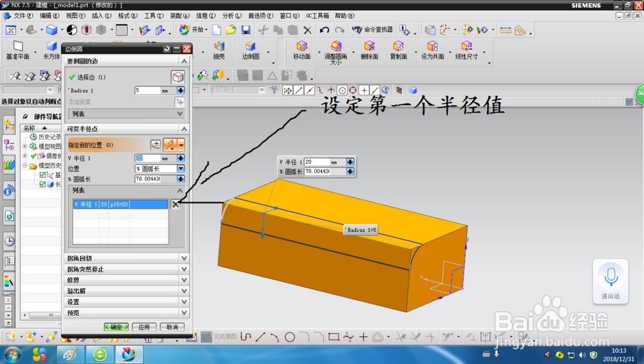Toggle the block feature checkbox in model history
644x364 pixels.
coord(43,184)
